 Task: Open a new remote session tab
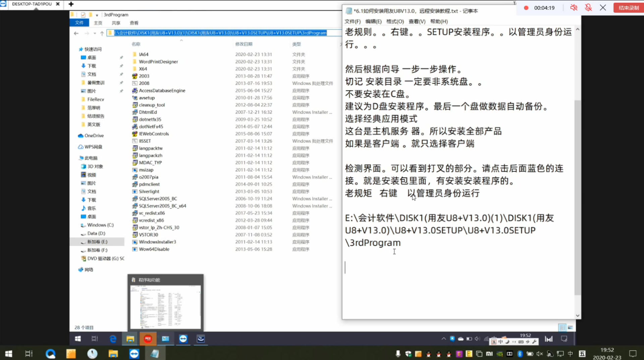click(x=71, y=4)
